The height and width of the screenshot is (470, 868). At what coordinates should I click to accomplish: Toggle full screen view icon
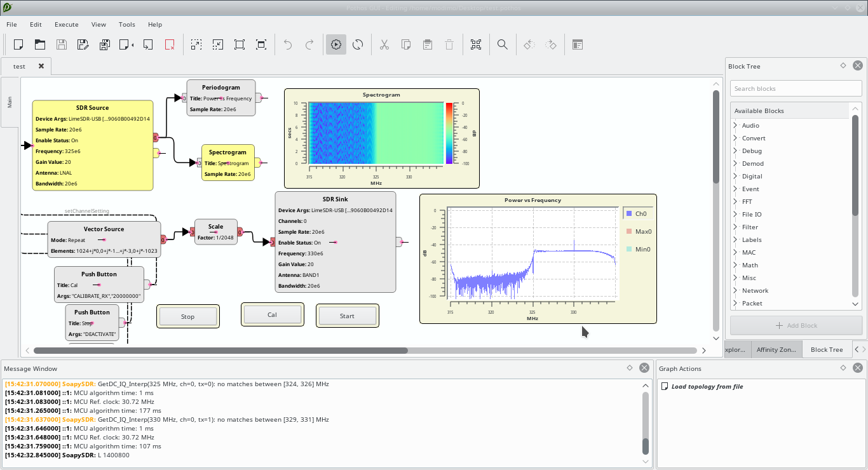[x=261, y=44]
